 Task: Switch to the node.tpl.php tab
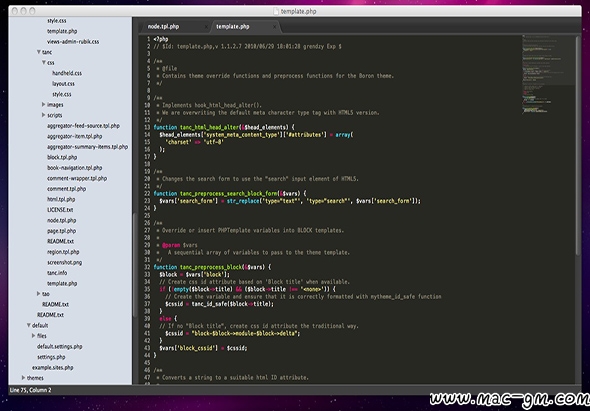point(163,27)
